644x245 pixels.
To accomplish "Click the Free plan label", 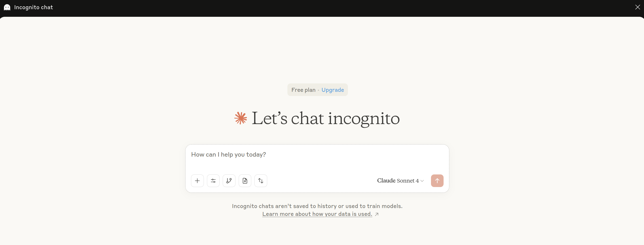I will point(303,90).
